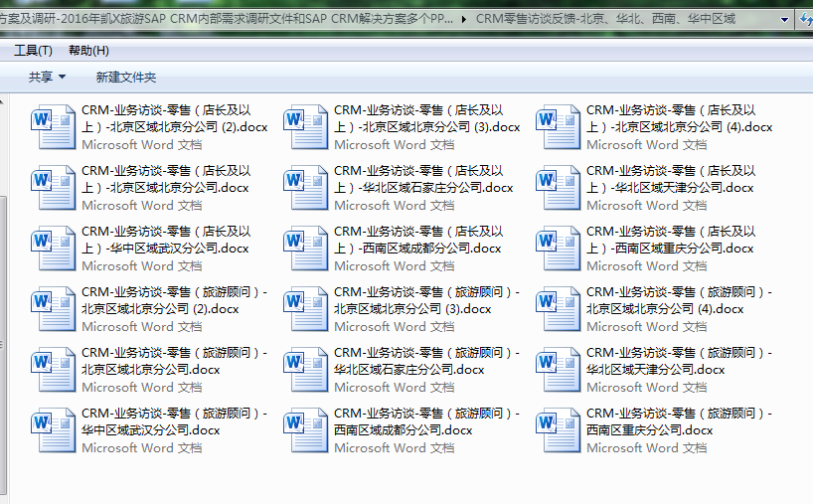Click Word icon of 旅游顾问 北京分公司 (2).docx
Screen dimensions: 813x504
54,309
